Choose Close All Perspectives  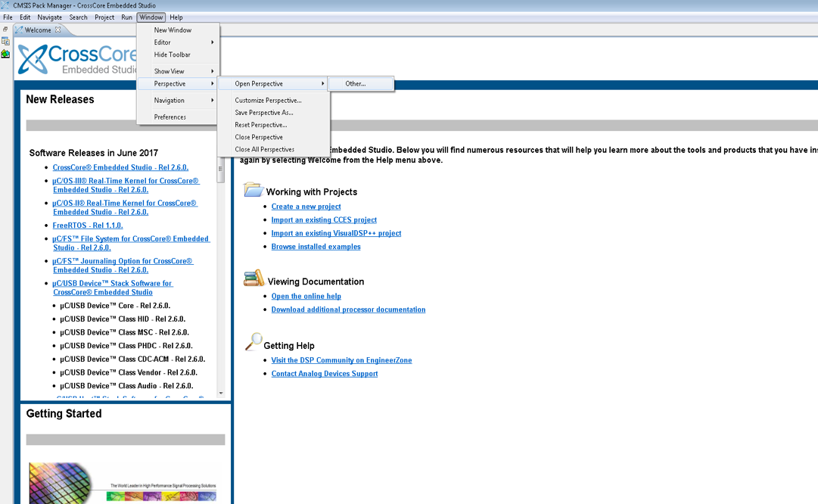click(273, 150)
